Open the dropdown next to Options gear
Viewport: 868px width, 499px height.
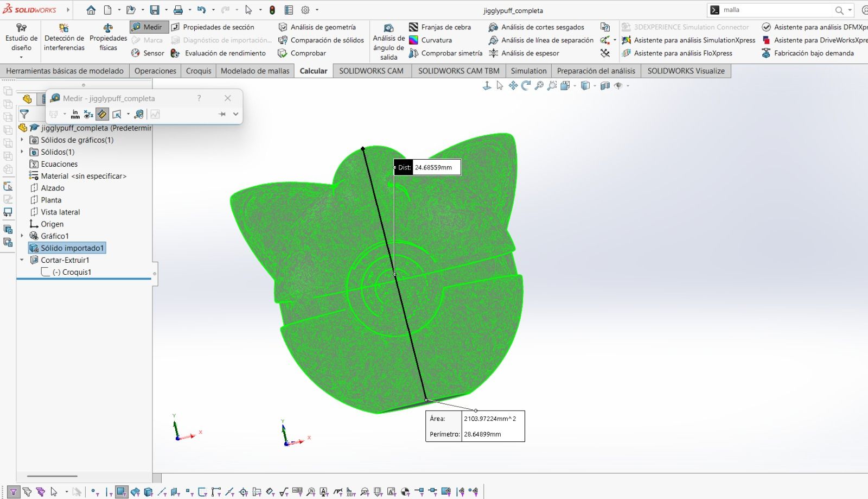click(x=317, y=10)
